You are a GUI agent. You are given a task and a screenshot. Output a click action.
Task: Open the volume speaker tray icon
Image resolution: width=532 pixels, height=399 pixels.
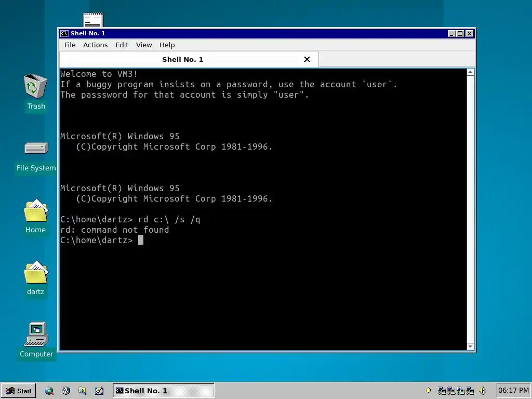click(x=482, y=391)
